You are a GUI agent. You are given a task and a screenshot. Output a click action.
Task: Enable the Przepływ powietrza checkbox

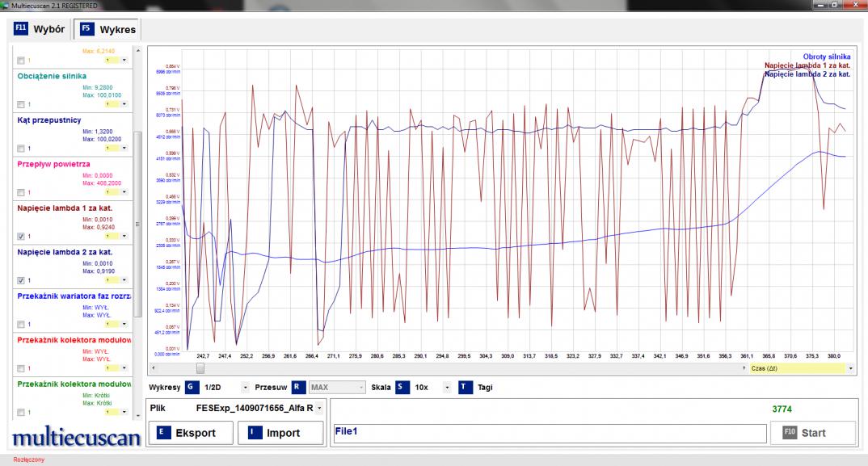pyautogui.click(x=21, y=192)
